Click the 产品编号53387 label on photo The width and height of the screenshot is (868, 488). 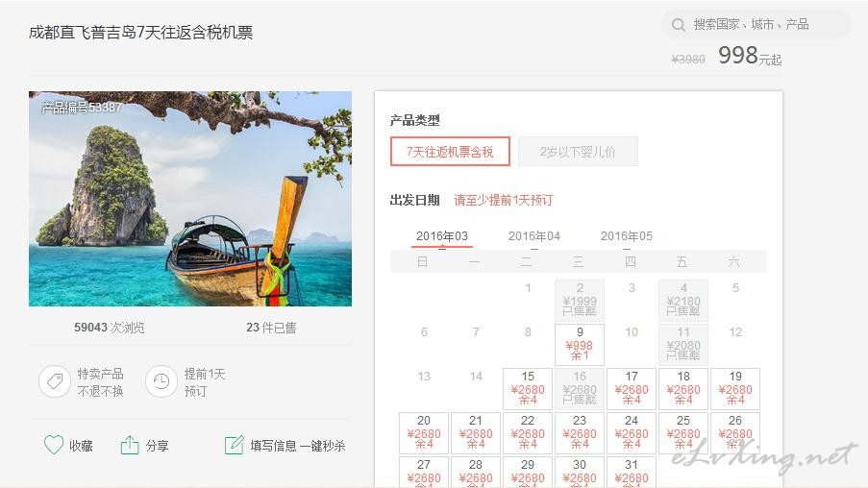click(82, 108)
